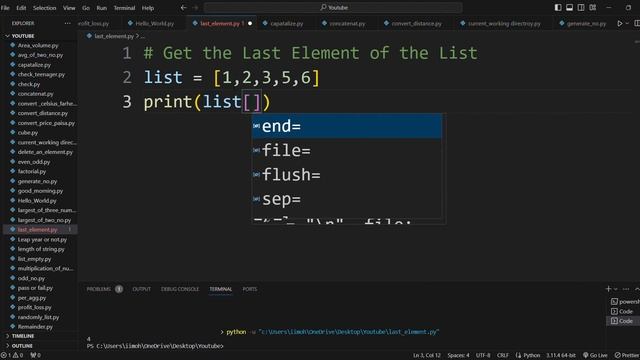Click unsaved dot on last_element.py tab
640x360 pixels.
(250, 24)
